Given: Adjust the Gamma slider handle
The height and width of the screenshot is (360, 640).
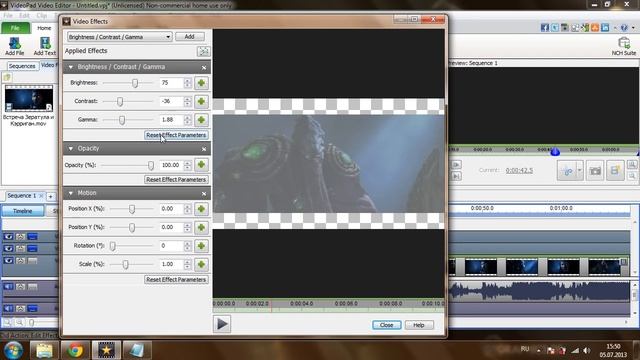Looking at the screenshot, I should (122, 120).
